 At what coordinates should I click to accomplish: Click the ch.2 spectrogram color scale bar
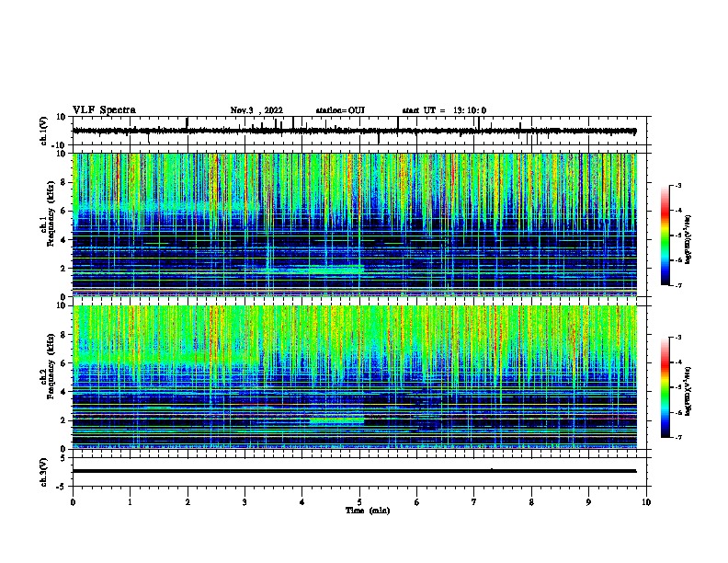tap(665, 387)
